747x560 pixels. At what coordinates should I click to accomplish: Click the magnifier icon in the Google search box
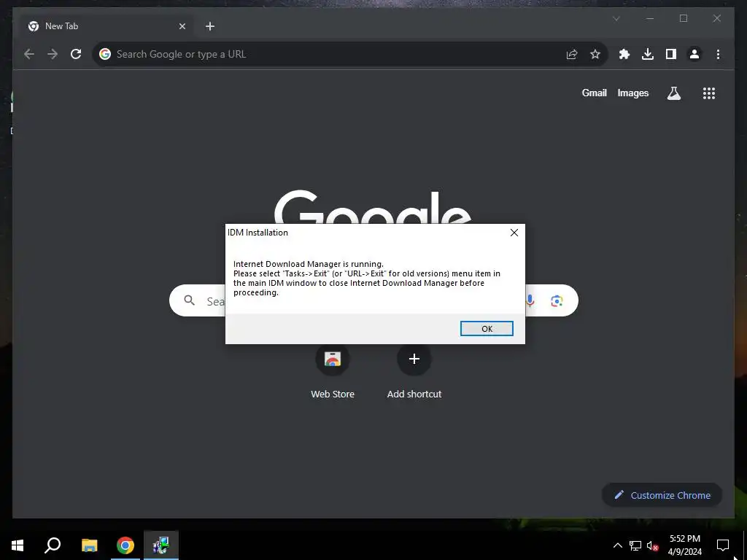tap(190, 300)
